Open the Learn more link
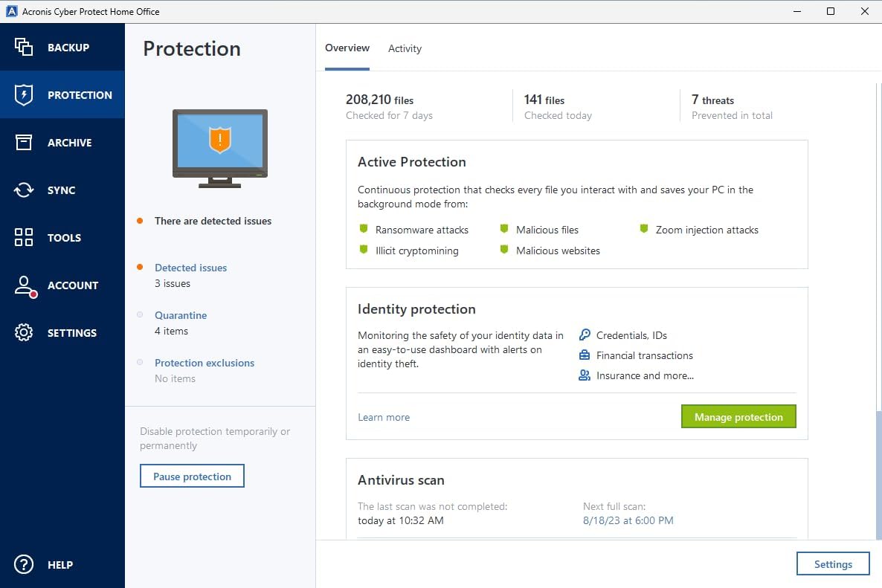882x588 pixels. coord(384,417)
